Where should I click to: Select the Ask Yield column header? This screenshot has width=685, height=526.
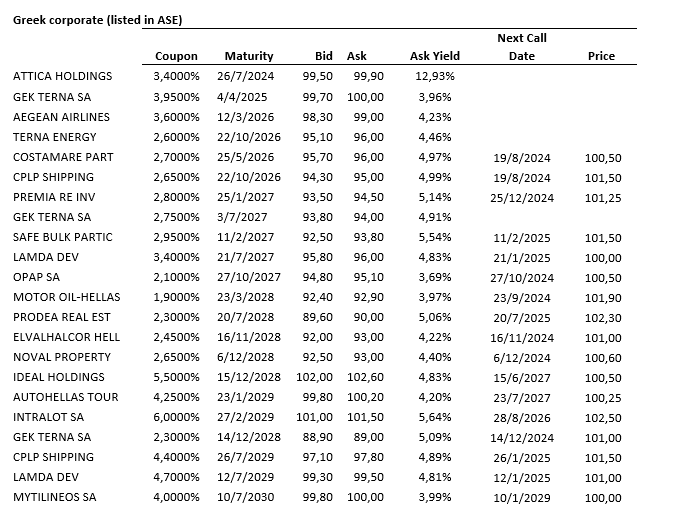point(433,56)
